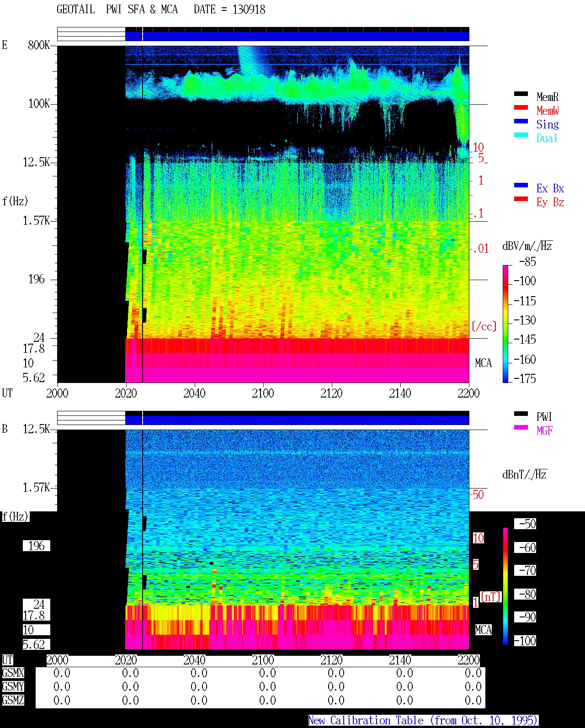Click the -175 color scale value

[525, 378]
